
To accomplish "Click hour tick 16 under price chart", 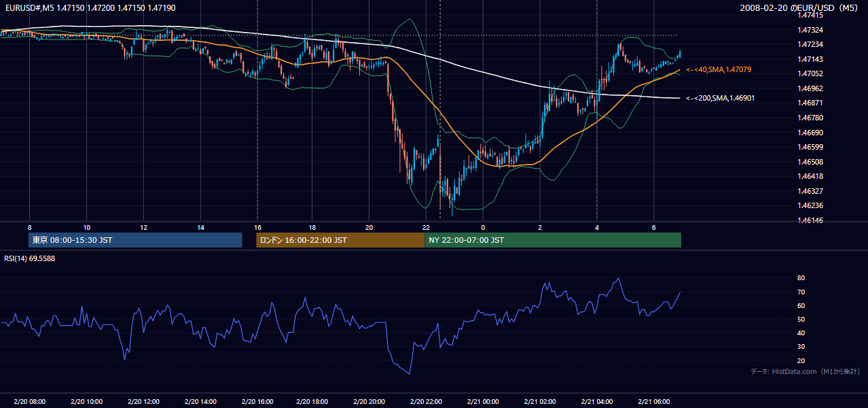I will point(257,227).
